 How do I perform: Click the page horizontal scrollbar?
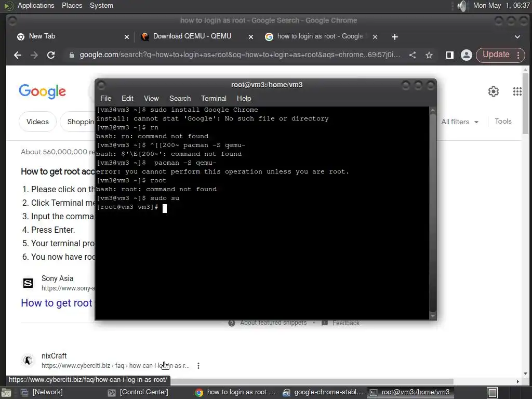tap(312, 381)
